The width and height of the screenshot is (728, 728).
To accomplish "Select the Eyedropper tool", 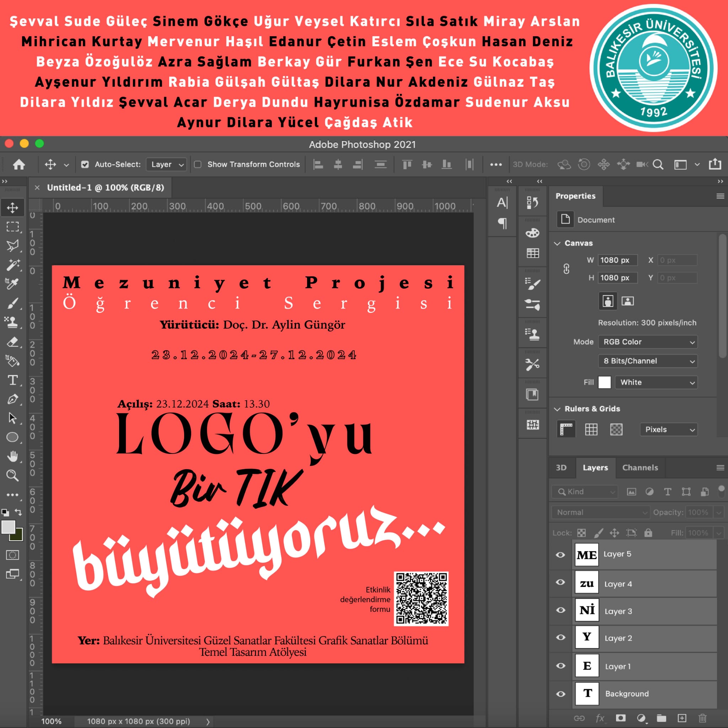I will (12, 284).
